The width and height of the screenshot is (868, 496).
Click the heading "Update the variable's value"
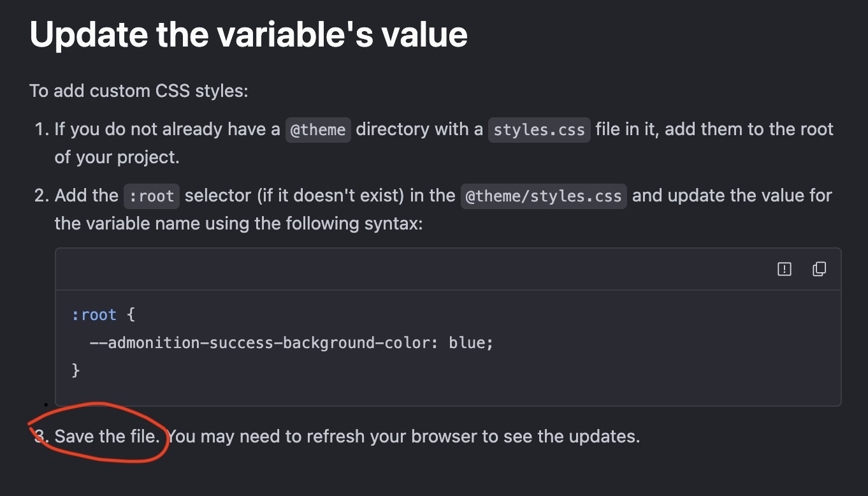pyautogui.click(x=249, y=34)
